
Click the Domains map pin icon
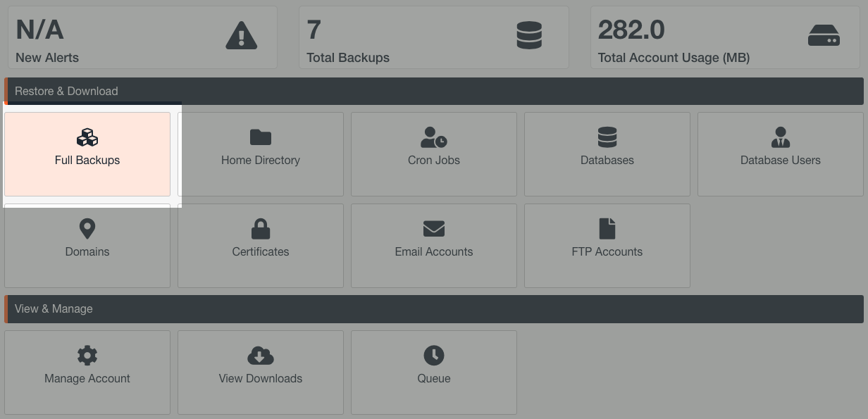(x=87, y=229)
